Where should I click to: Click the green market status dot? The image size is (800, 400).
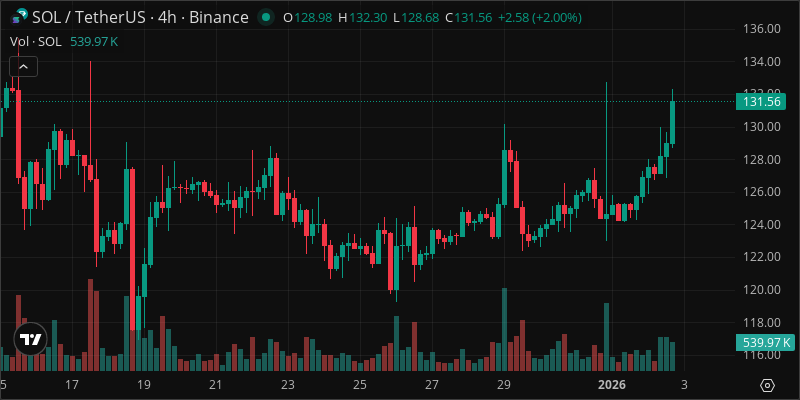(265, 18)
